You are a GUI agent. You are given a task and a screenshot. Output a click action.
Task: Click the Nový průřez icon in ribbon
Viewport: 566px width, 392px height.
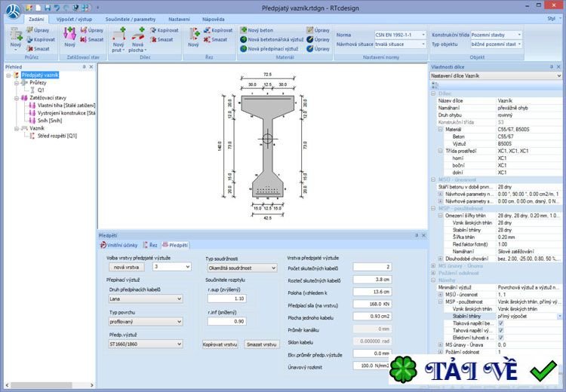[15, 35]
